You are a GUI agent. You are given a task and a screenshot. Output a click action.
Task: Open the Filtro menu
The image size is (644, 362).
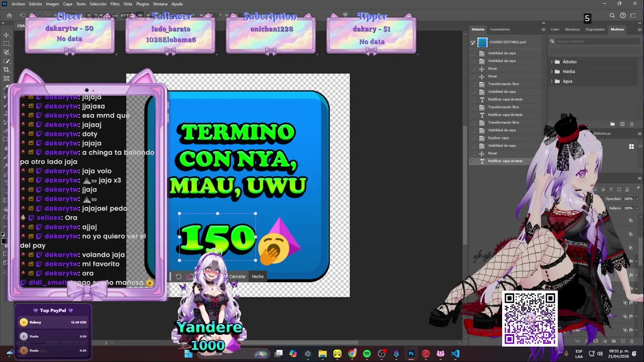[115, 4]
